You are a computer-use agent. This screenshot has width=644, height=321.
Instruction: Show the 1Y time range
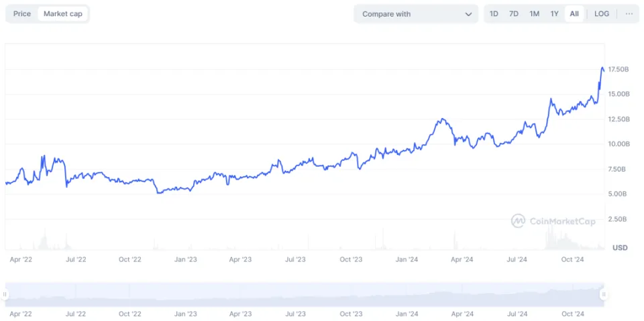(x=554, y=14)
